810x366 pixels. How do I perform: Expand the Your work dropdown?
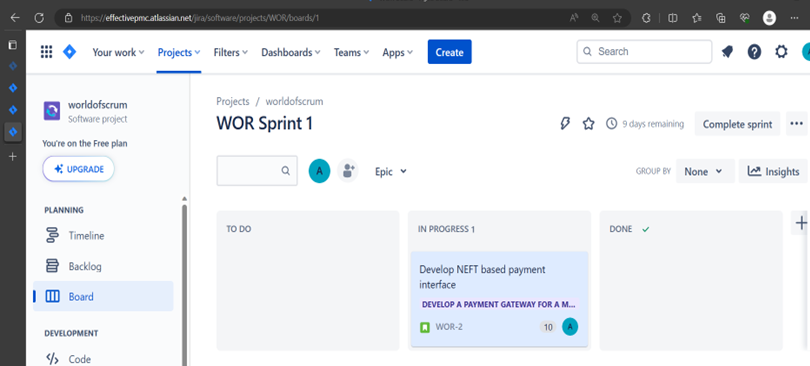tap(118, 52)
